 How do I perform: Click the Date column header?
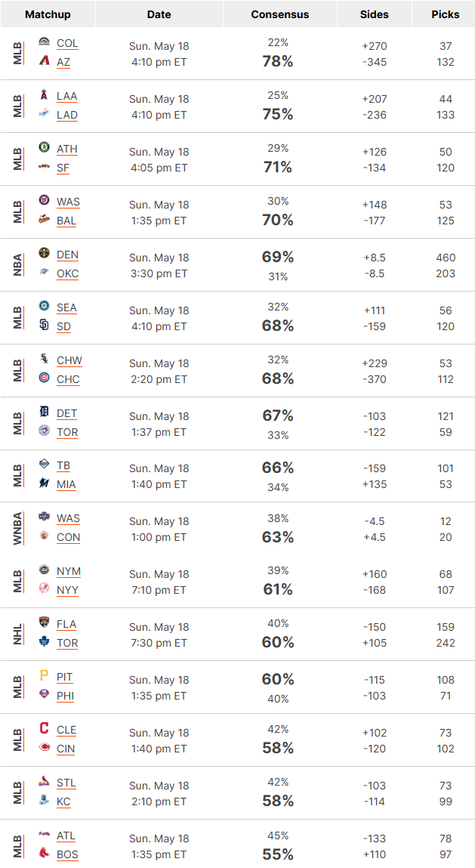coord(159,14)
